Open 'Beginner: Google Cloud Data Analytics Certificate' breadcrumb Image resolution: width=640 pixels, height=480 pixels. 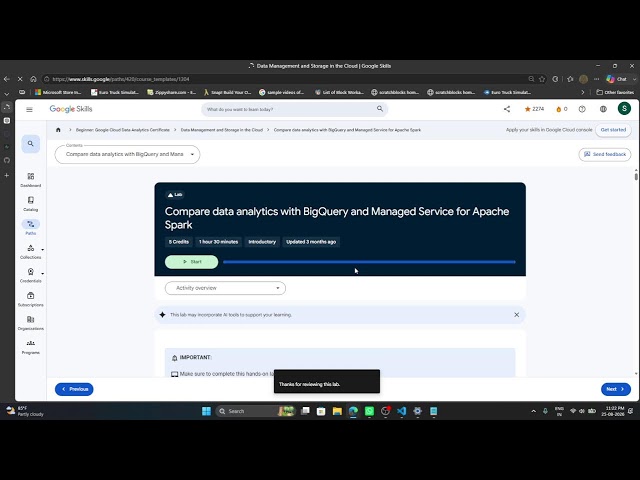pos(123,130)
